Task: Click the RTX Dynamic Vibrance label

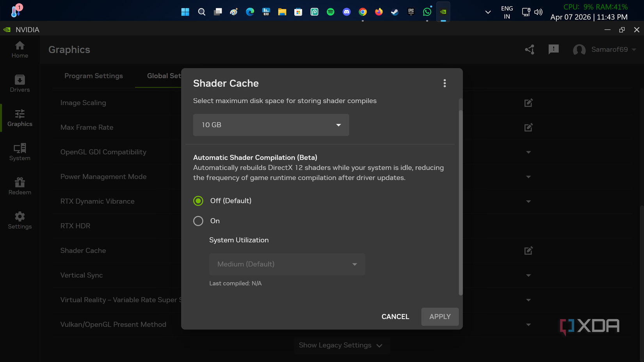Action: 97,201
